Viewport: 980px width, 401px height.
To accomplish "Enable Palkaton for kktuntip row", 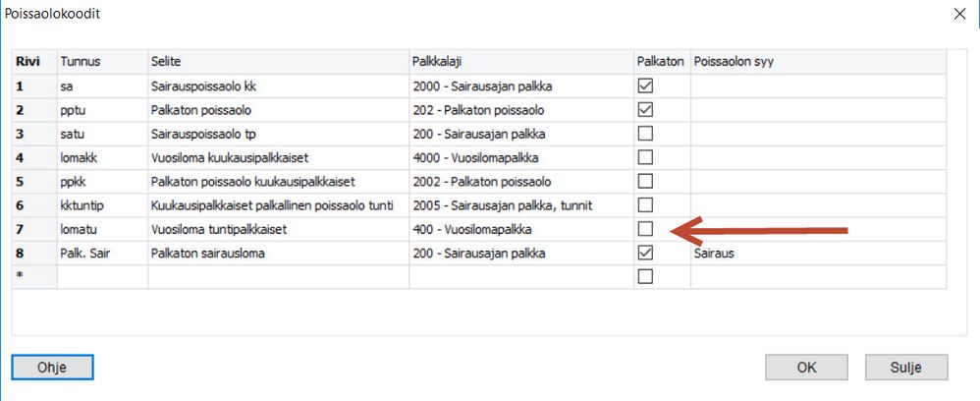I will tap(645, 204).
